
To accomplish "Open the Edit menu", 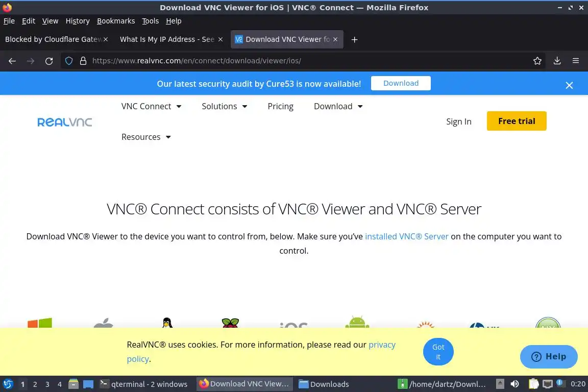I will tap(29, 21).
